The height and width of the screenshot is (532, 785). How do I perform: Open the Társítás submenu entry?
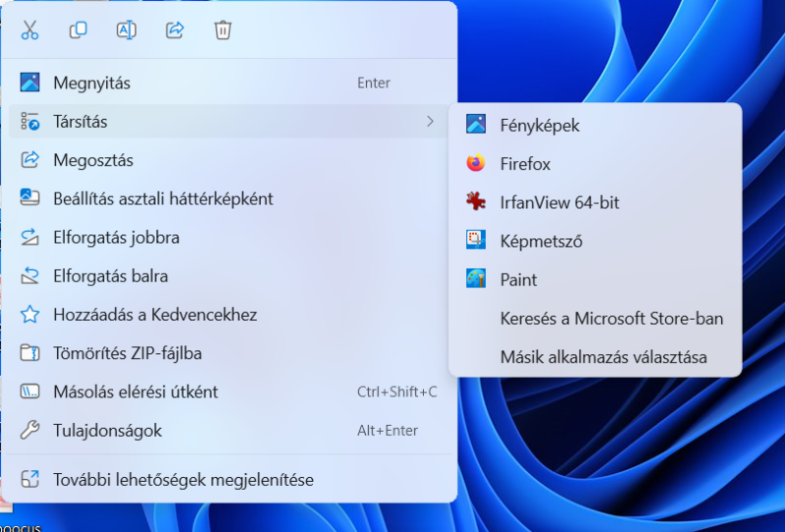coord(230,122)
